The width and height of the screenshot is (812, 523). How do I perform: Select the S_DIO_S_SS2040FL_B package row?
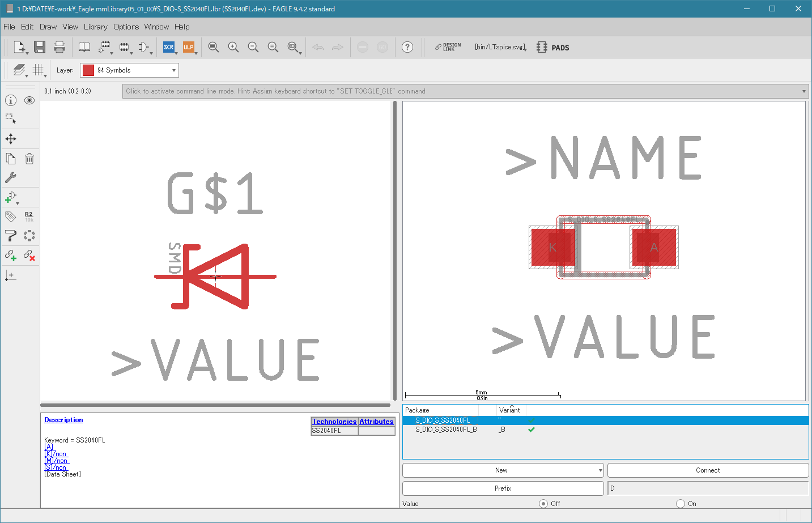606,430
